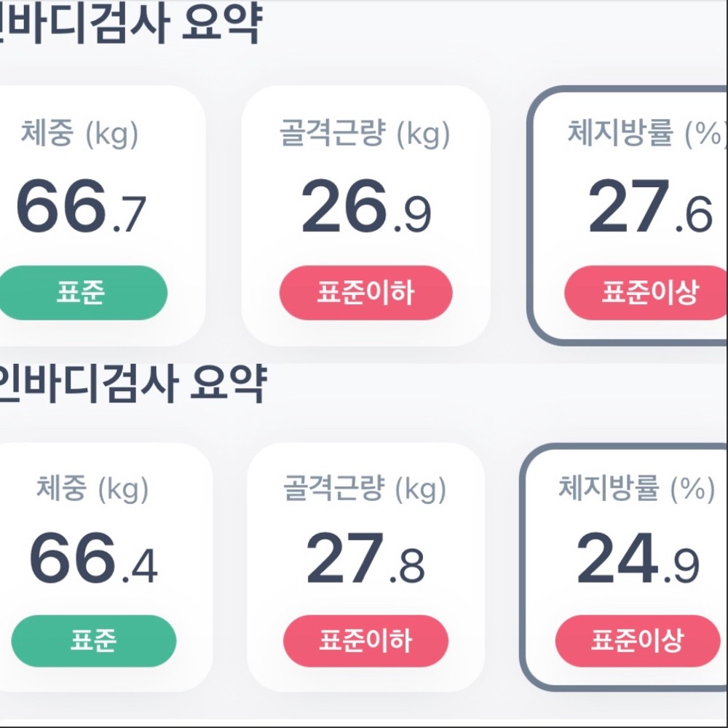Select the 66.4 weight value
This screenshot has height=728, width=728.
click(93, 560)
